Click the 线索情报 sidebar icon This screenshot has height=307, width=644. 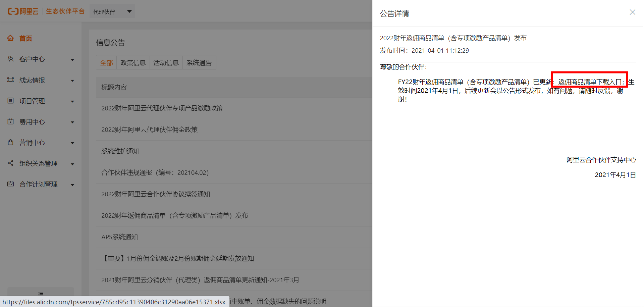pyautogui.click(x=11, y=80)
